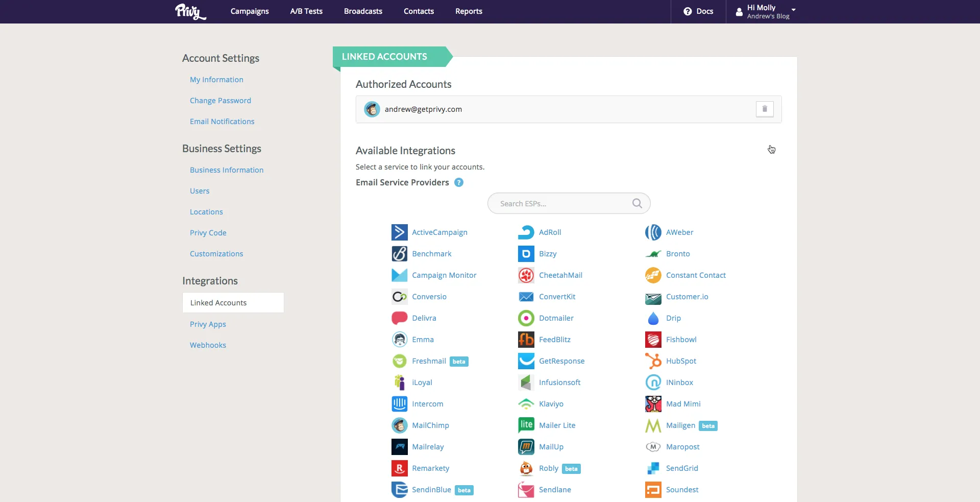
Task: Click the AdRoll logo icon
Action: coord(526,232)
